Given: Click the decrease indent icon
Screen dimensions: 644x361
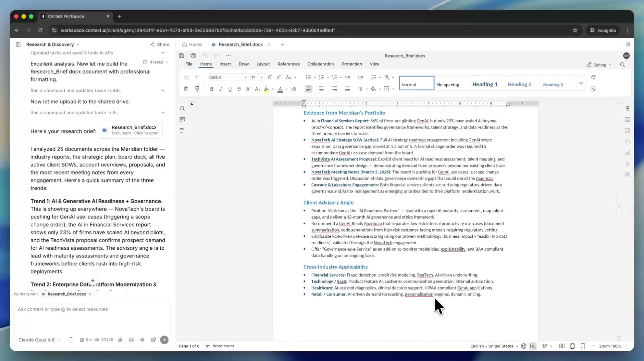Looking at the screenshot, I should (348, 77).
